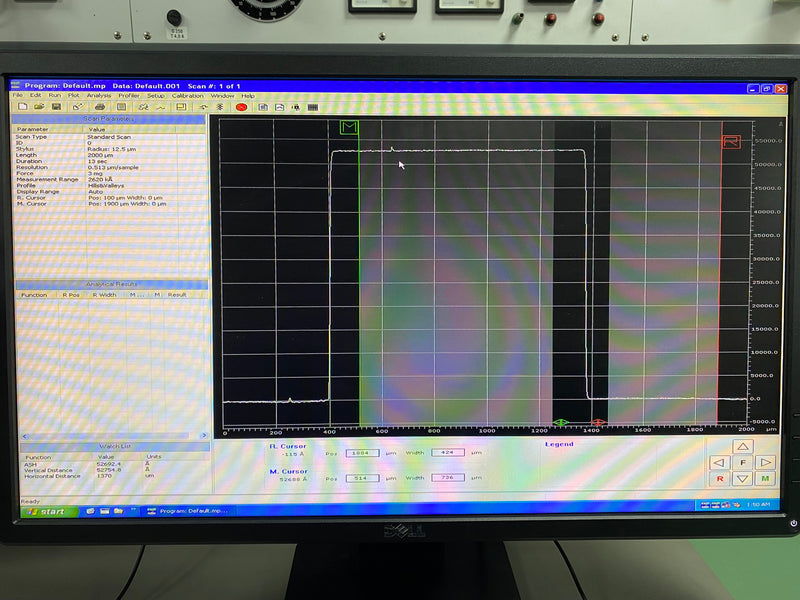
Task: Select the red R cursor button
Action: [719, 479]
